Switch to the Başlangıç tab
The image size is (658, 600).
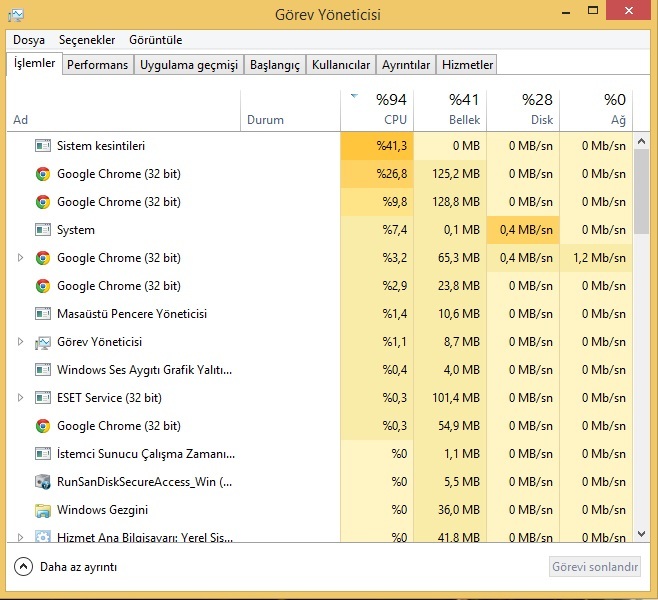pyautogui.click(x=275, y=65)
